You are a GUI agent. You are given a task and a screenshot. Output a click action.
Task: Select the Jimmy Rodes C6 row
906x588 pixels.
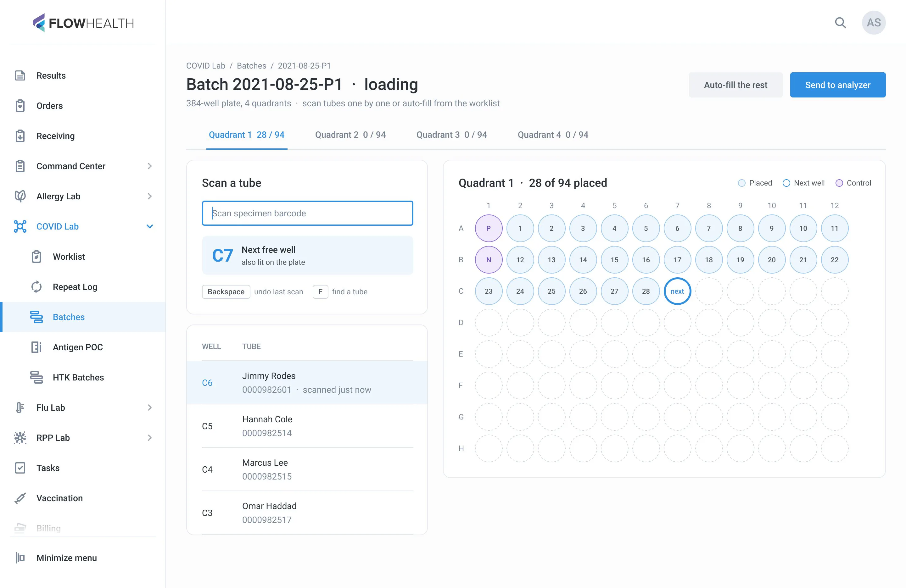(307, 382)
